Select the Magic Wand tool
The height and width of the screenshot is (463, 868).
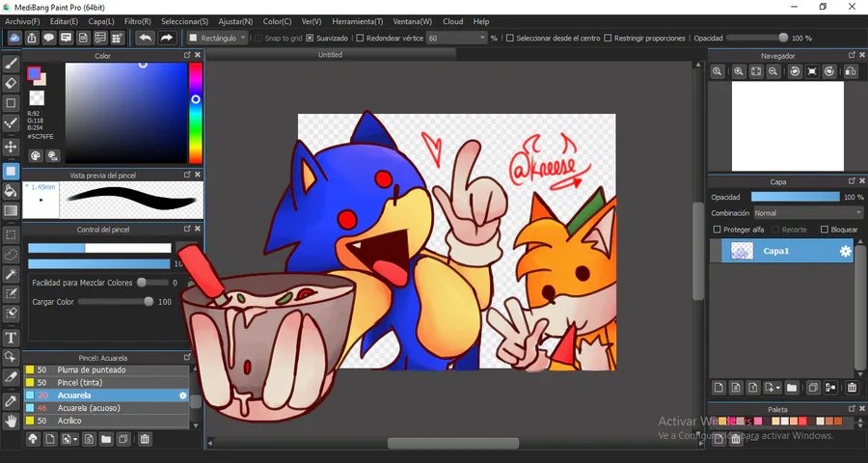click(11, 274)
